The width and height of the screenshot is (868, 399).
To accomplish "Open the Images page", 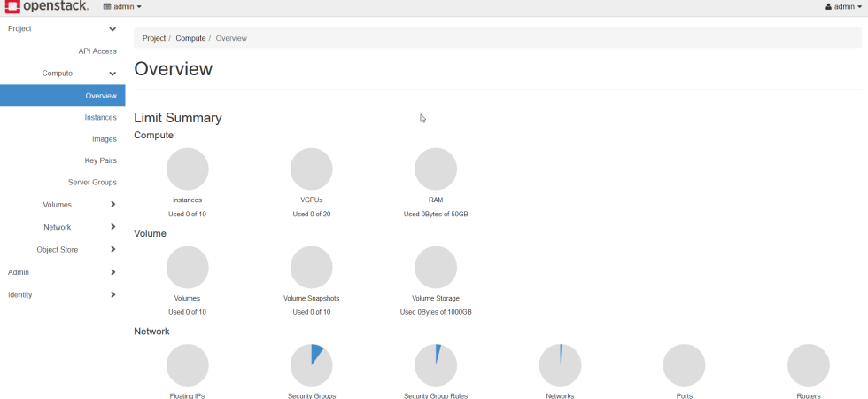I will [x=104, y=139].
